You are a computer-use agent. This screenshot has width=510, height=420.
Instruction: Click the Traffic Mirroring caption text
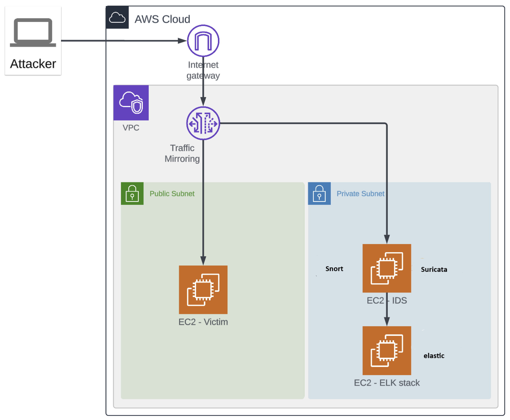pos(182,153)
